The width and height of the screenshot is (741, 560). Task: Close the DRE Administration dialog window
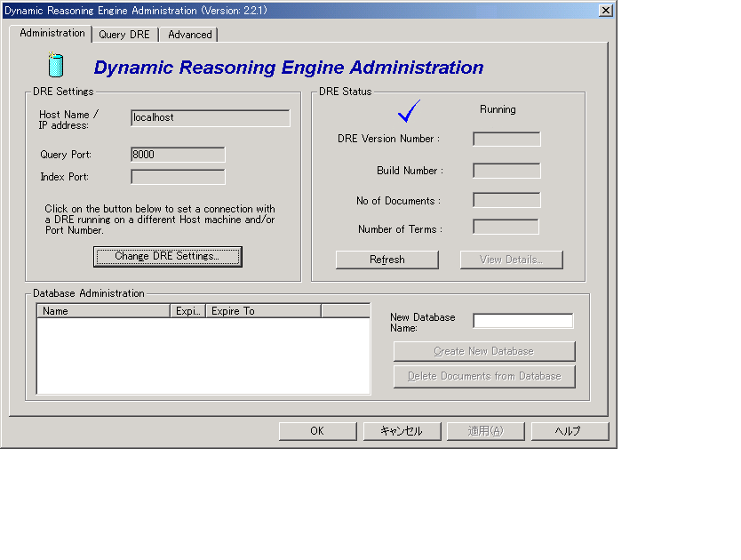[605, 10]
